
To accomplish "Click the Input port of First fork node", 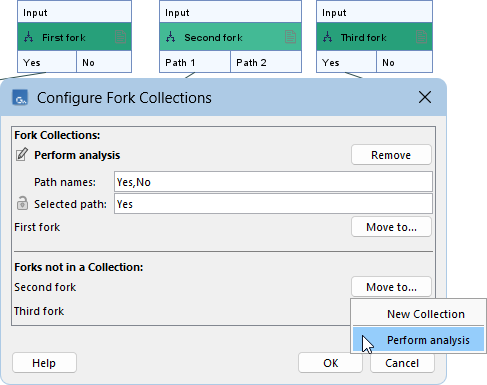I will point(74,12).
